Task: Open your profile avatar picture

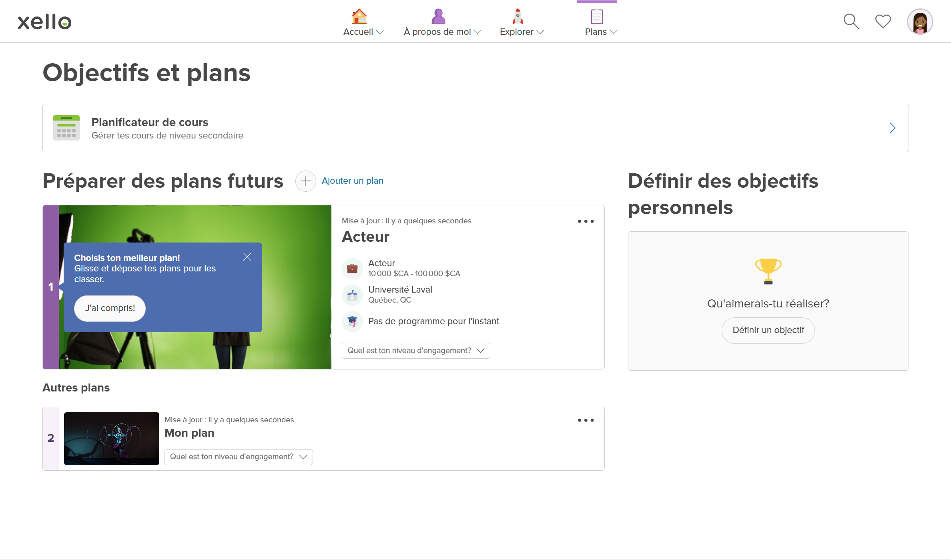Action: [919, 21]
